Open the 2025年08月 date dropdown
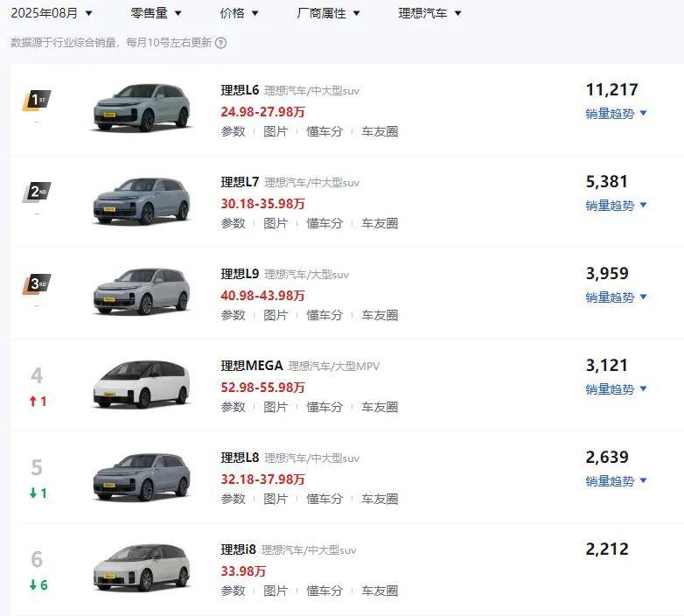The height and width of the screenshot is (616, 684). (x=52, y=13)
